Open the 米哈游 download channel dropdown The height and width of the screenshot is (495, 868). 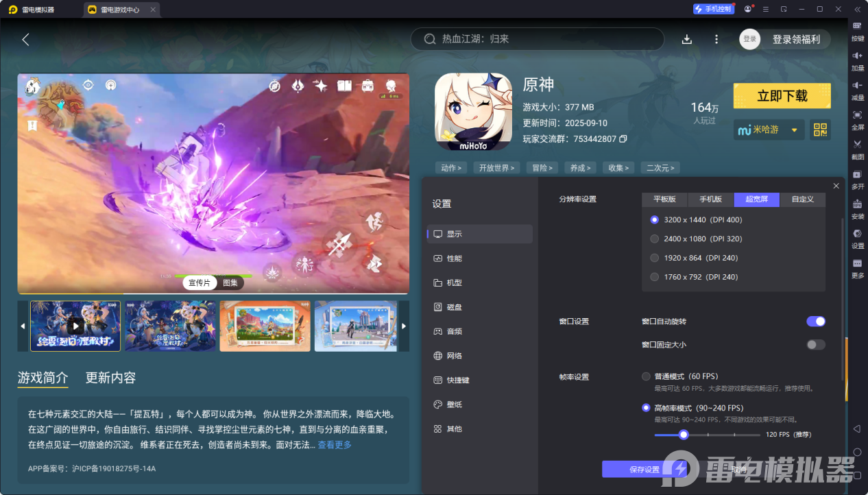tap(769, 130)
